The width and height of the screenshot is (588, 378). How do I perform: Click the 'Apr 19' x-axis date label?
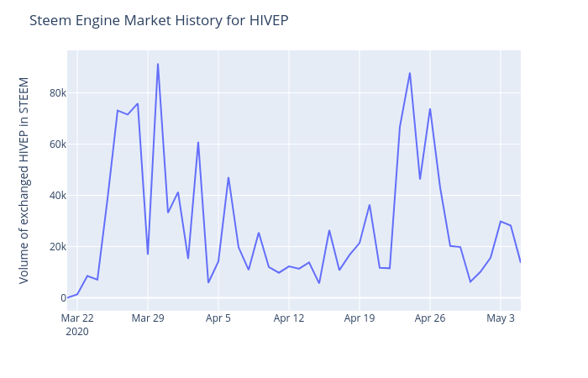360,318
